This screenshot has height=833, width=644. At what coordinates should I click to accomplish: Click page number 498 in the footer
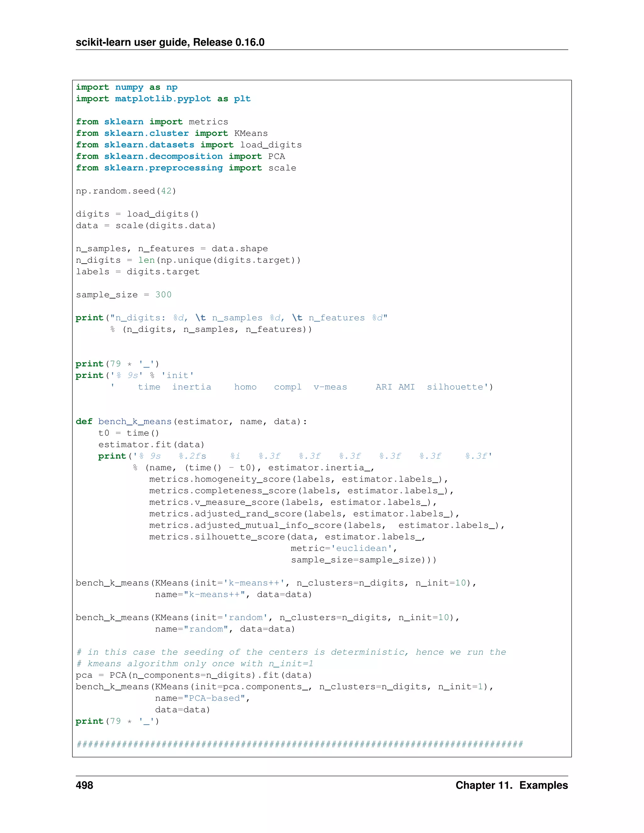[84, 785]
